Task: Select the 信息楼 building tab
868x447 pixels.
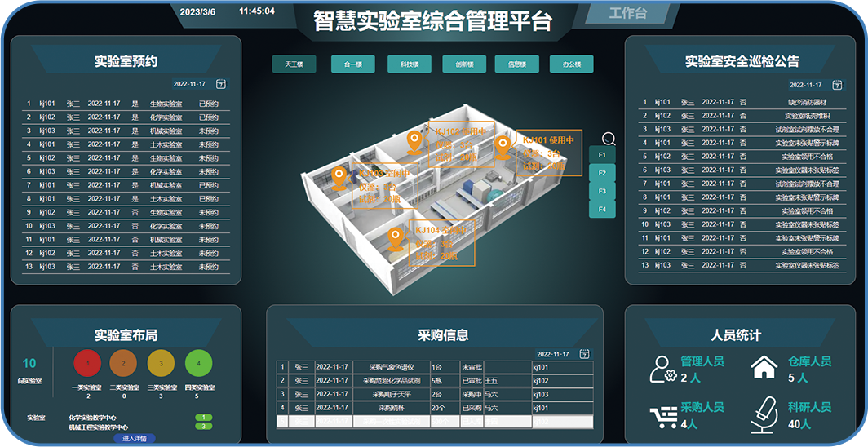Action: [x=516, y=64]
